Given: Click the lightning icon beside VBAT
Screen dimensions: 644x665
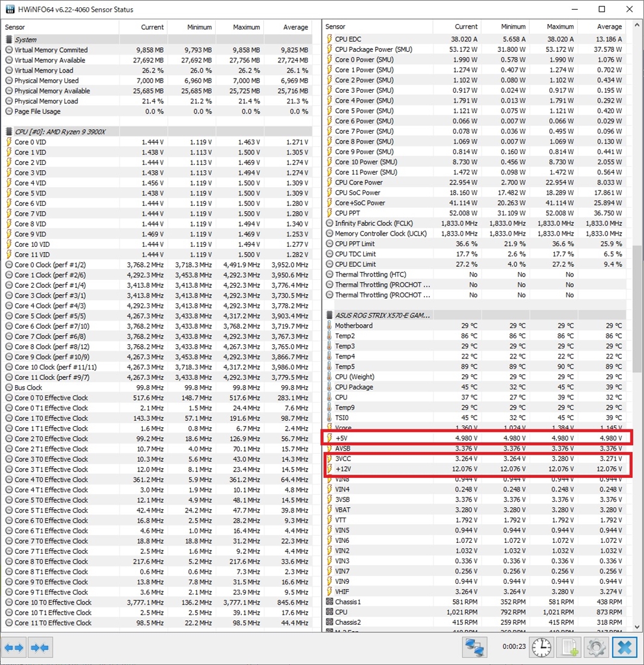Looking at the screenshot, I should (329, 510).
